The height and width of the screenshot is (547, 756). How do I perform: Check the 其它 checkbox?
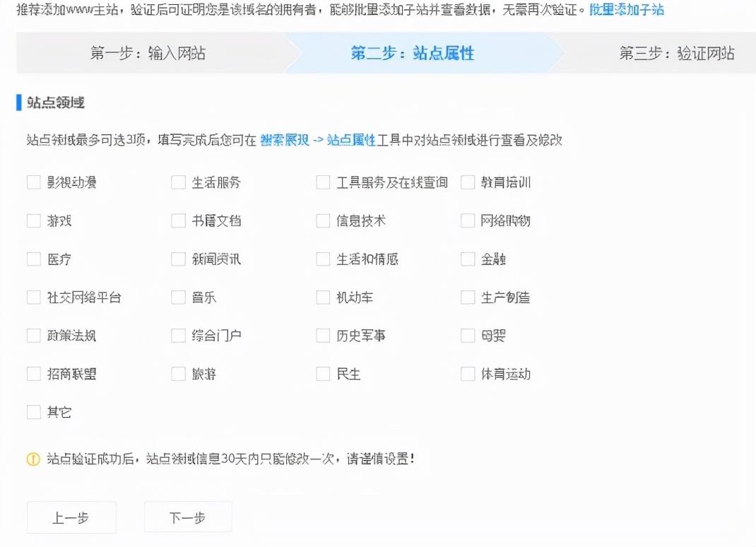click(x=34, y=412)
